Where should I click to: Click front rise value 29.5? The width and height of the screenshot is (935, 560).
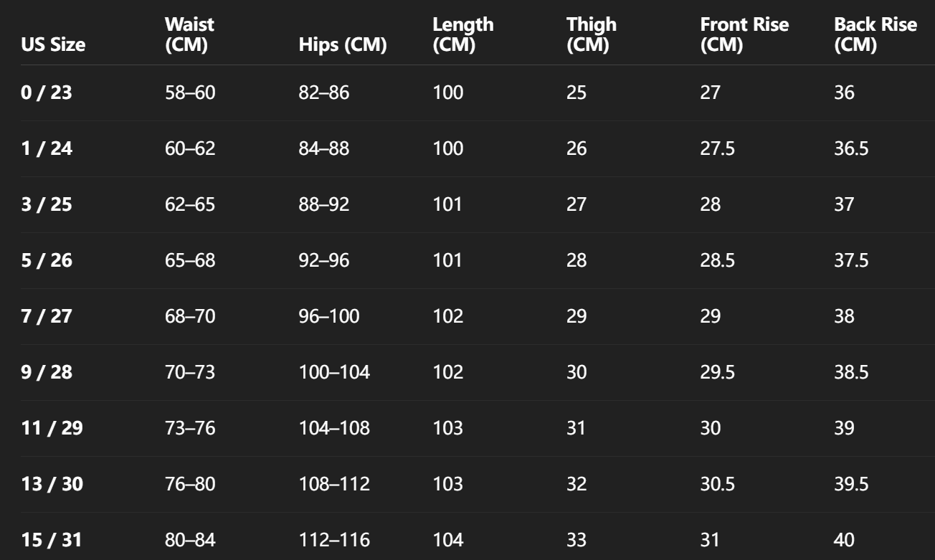click(717, 372)
